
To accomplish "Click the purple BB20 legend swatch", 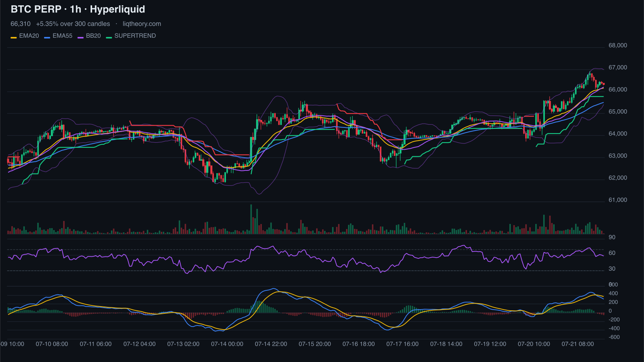I will pyautogui.click(x=80, y=37).
